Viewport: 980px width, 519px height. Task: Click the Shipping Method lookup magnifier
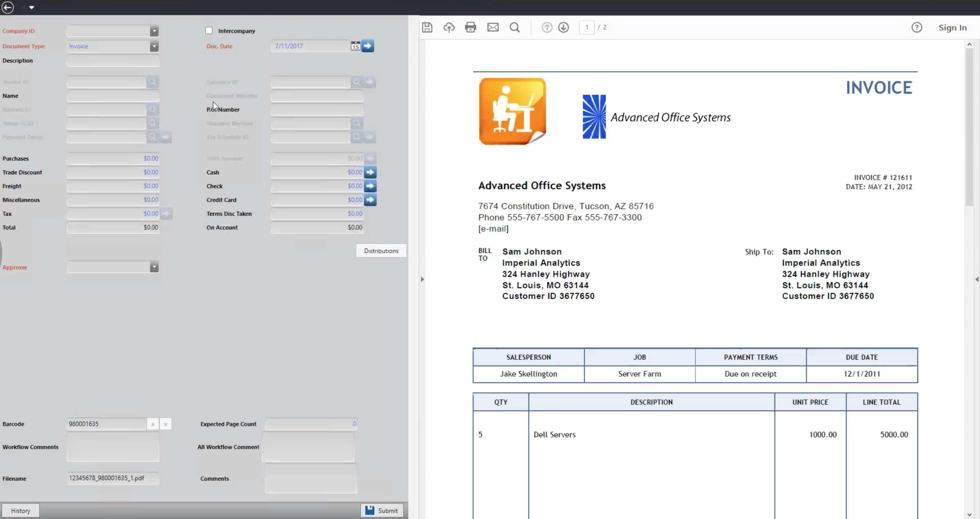click(x=357, y=123)
